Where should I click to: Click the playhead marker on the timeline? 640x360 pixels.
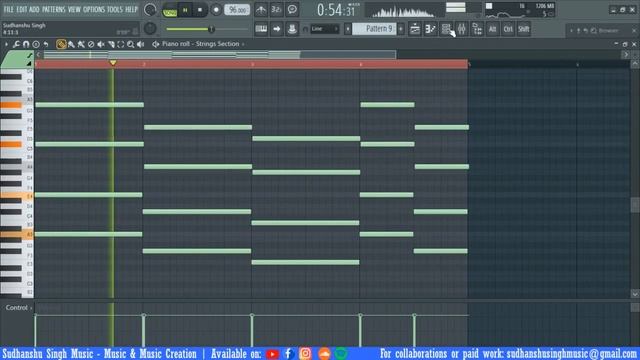(113, 63)
